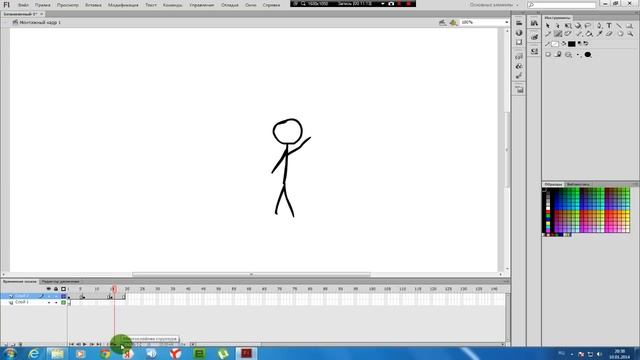
Task: Open the Brush Size dropdown
Action: point(578,55)
